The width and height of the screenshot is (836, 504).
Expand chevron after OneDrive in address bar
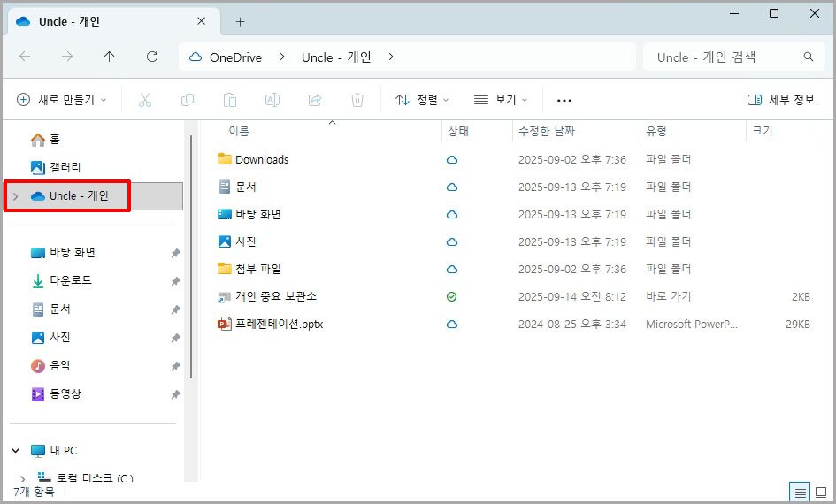coord(282,57)
